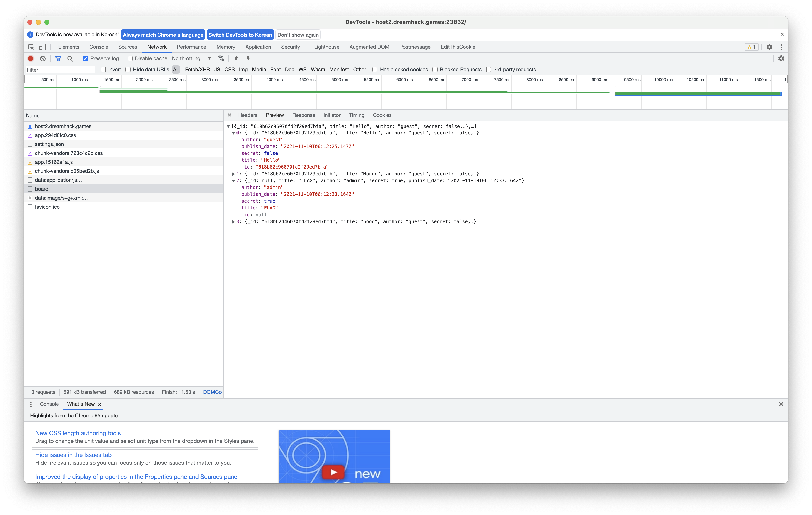This screenshot has height=515, width=812.
Task: Click the network Filter text field
Action: click(x=60, y=70)
